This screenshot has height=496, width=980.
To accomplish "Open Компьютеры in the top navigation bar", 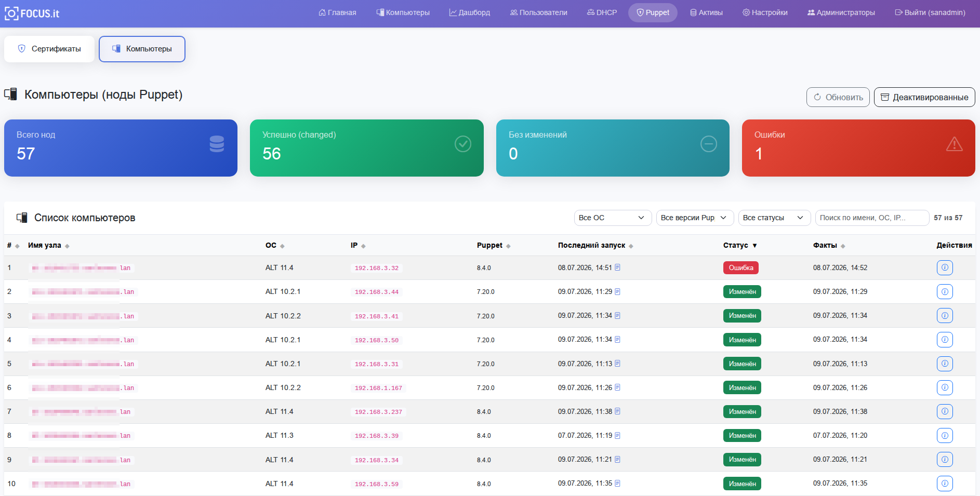I will pyautogui.click(x=403, y=12).
